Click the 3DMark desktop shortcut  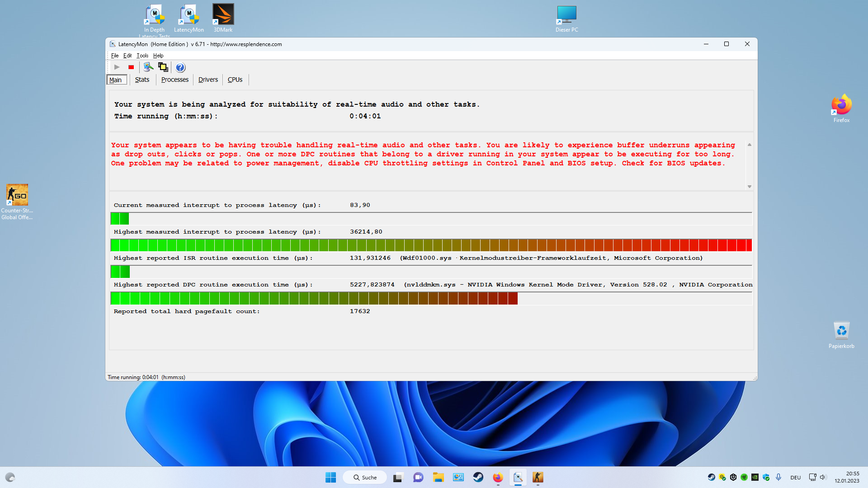click(223, 18)
